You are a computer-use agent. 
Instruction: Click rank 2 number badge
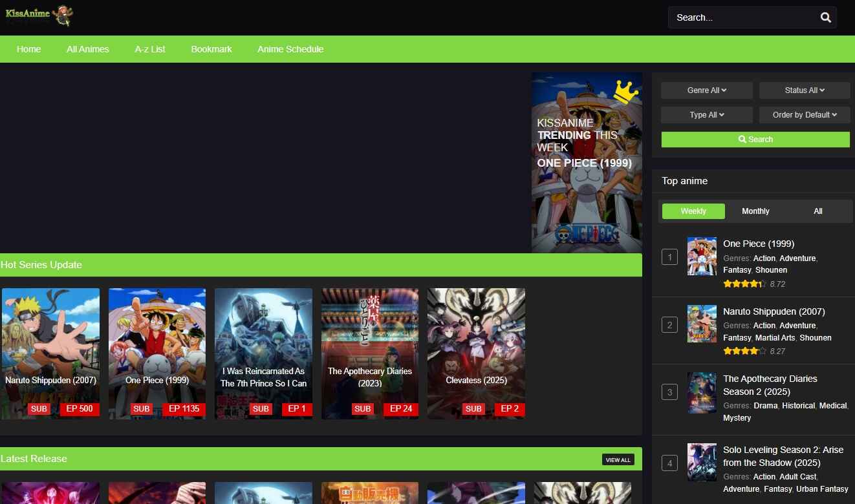[669, 324]
